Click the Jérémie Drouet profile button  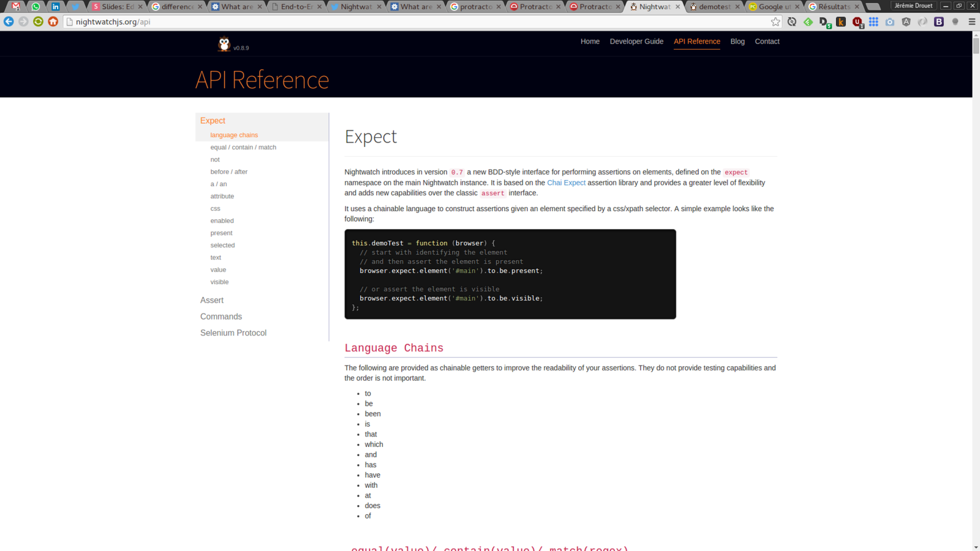click(x=913, y=6)
